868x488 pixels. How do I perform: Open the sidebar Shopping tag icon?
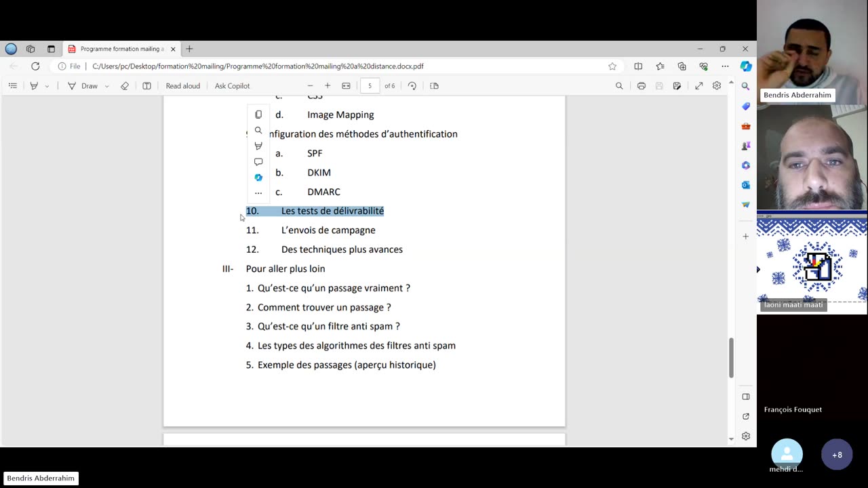point(746,106)
